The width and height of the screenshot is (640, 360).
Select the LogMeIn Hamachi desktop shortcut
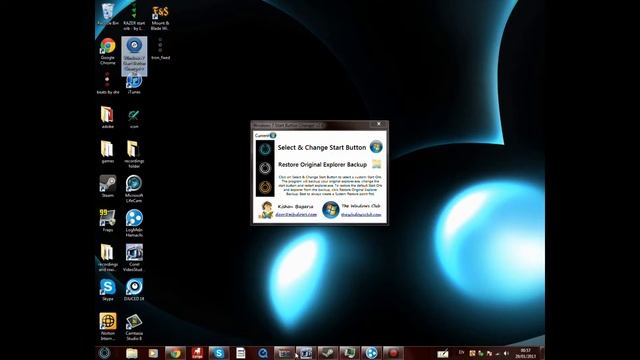(134, 223)
